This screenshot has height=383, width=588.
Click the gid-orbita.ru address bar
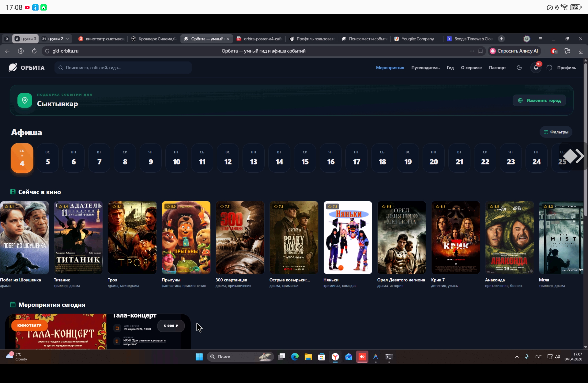pyautogui.click(x=263, y=51)
